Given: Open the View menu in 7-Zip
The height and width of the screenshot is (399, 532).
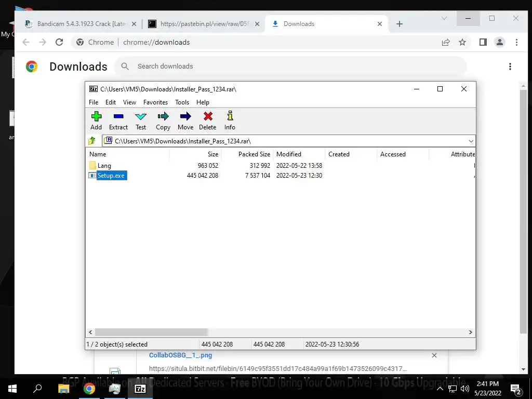Looking at the screenshot, I should (129, 102).
